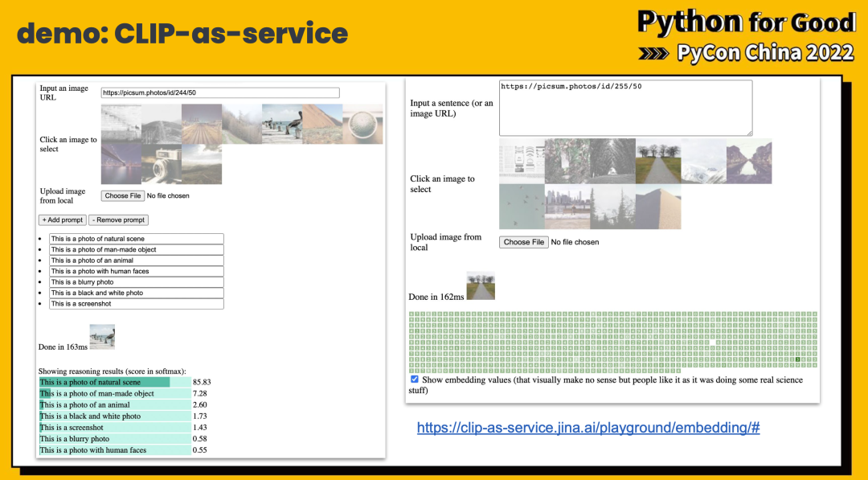Click Choose File in the right embedding demo
868x480 pixels.
click(524, 242)
